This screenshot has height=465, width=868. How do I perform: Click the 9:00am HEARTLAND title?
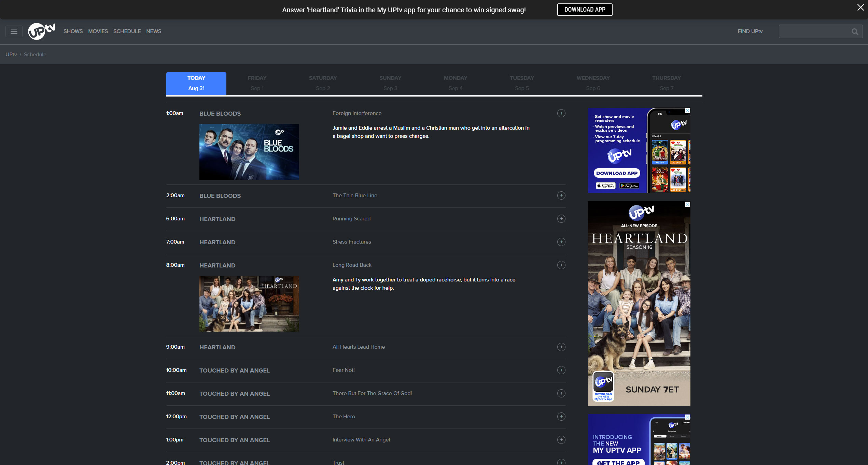pos(217,347)
